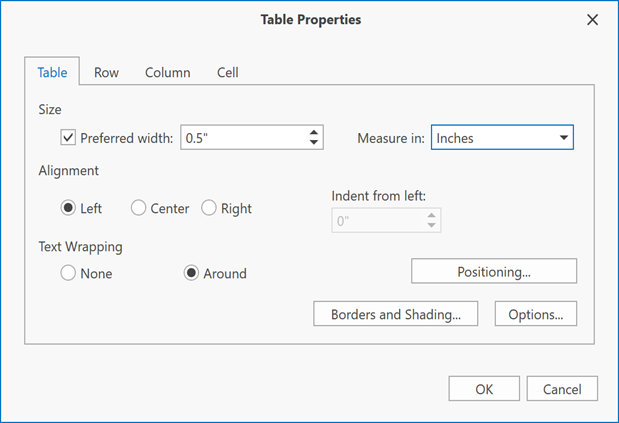
Task: Click the Borders and Shading button
Action: (x=396, y=314)
